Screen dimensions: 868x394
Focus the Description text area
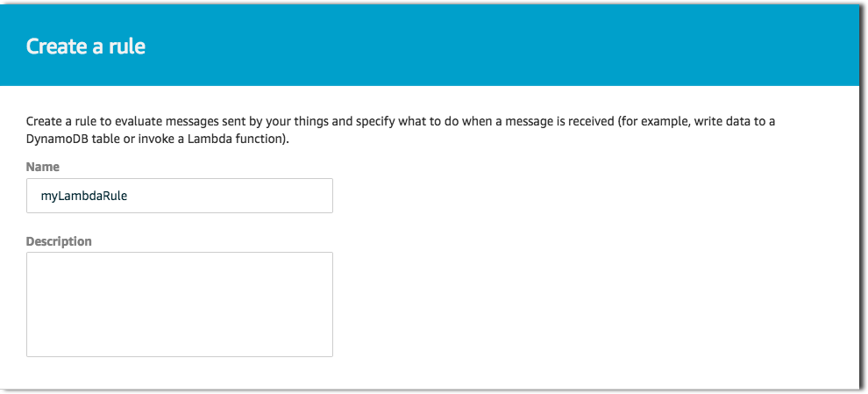coord(180,304)
